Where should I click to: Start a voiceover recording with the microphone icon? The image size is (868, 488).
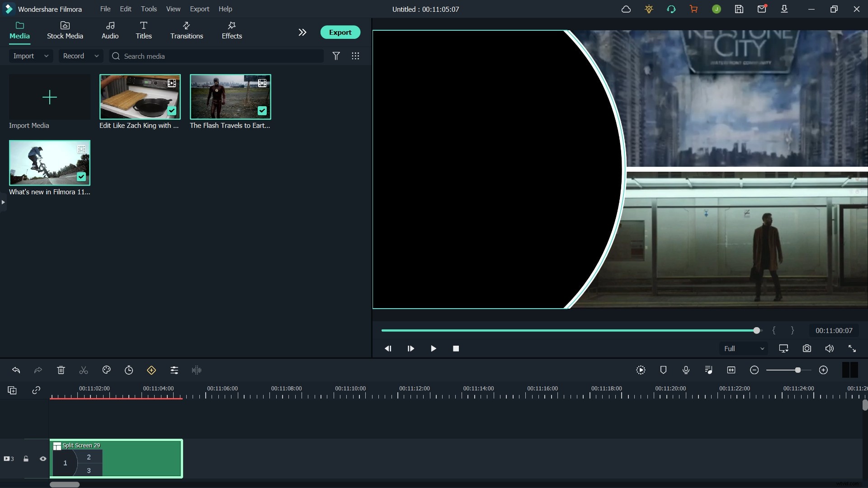[686, 370]
